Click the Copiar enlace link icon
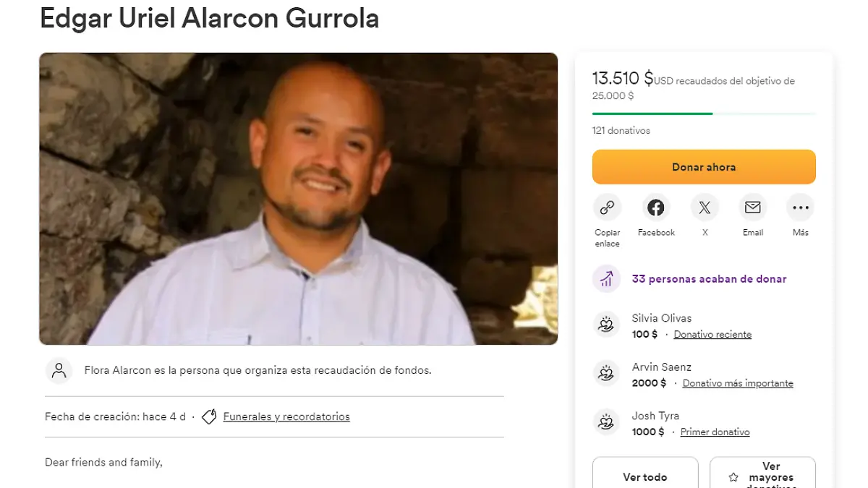Image resolution: width=868 pixels, height=488 pixels. point(607,208)
